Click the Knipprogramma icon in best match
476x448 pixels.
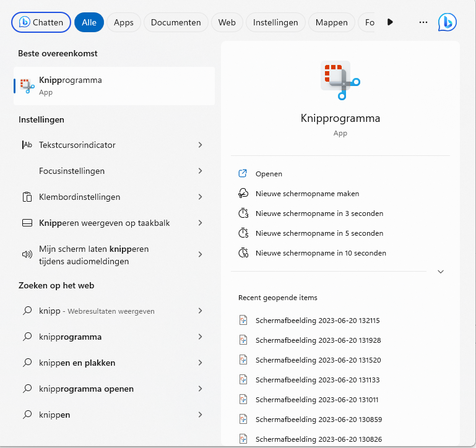(x=27, y=86)
